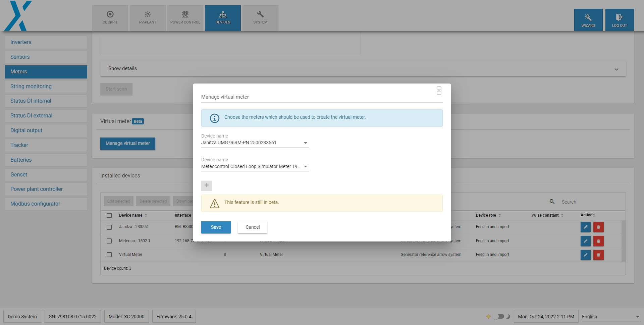Add another meter with plus button
The image size is (644, 325).
207,185
